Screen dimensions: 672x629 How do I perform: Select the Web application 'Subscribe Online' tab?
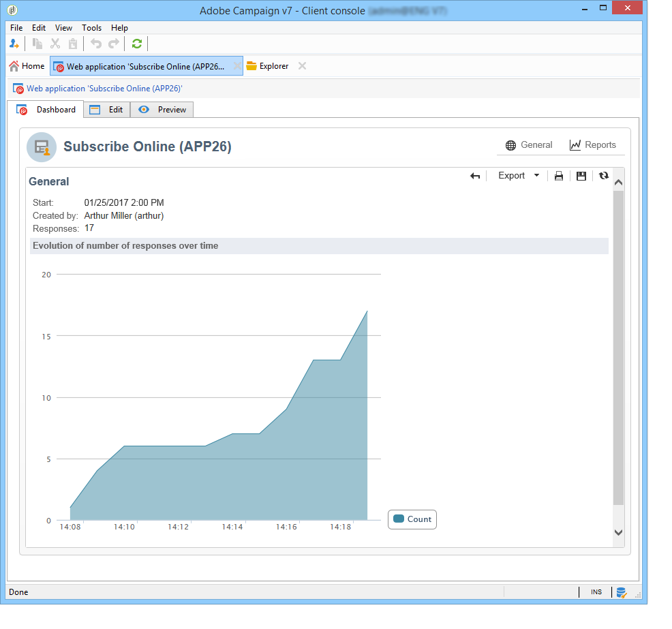[x=146, y=66]
